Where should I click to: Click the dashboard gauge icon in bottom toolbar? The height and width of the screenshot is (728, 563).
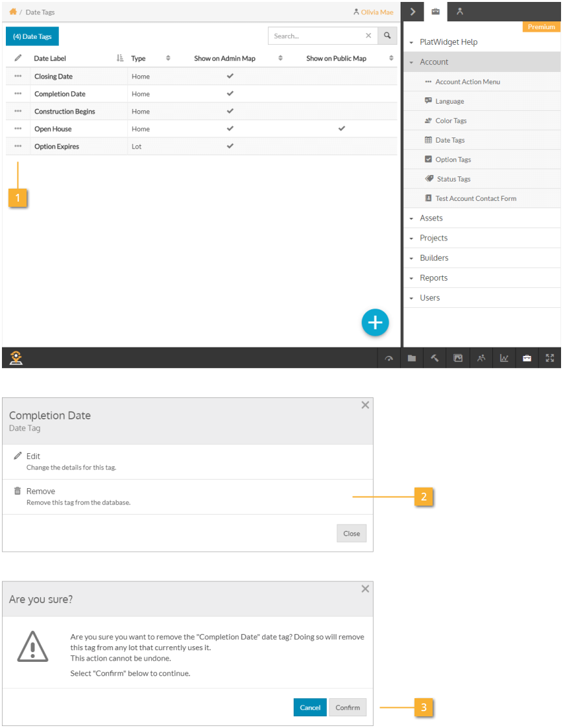click(x=389, y=358)
